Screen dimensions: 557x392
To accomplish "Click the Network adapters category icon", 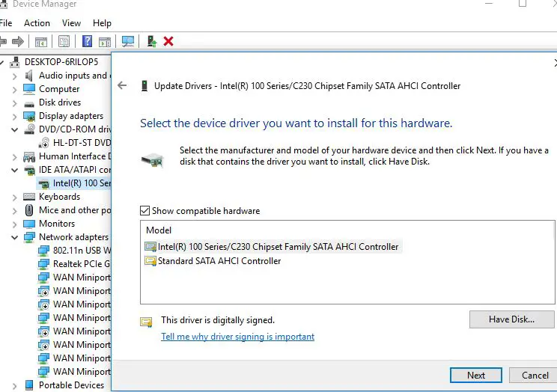I will pyautogui.click(x=29, y=237).
